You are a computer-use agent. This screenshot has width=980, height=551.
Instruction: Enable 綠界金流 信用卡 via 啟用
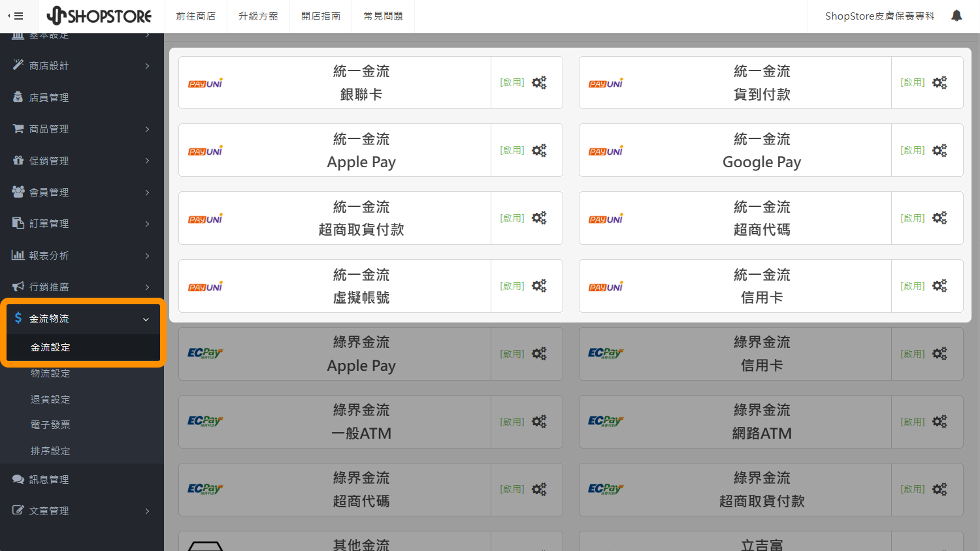point(913,354)
